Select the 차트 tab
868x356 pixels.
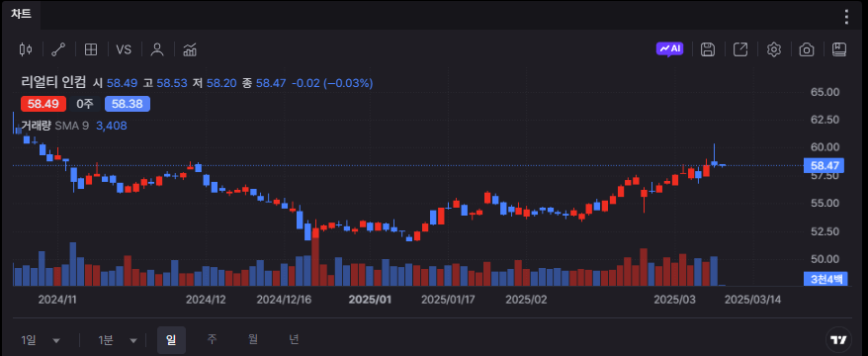click(x=21, y=15)
